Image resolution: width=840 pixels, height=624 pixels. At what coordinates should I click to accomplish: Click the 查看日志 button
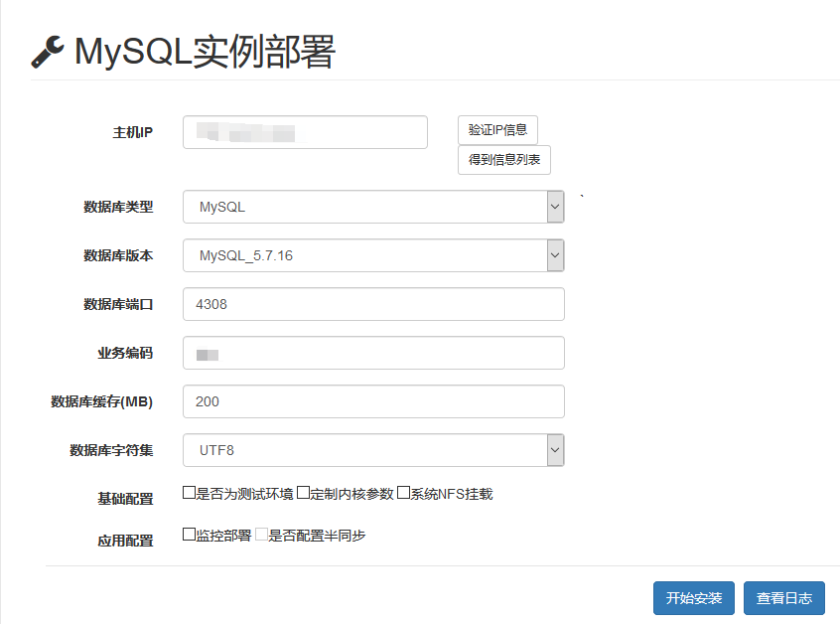784,598
